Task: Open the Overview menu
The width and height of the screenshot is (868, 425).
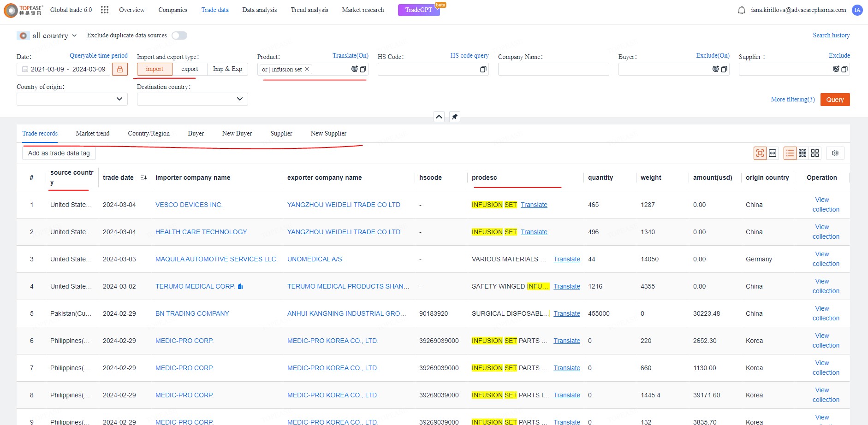Action: (132, 10)
